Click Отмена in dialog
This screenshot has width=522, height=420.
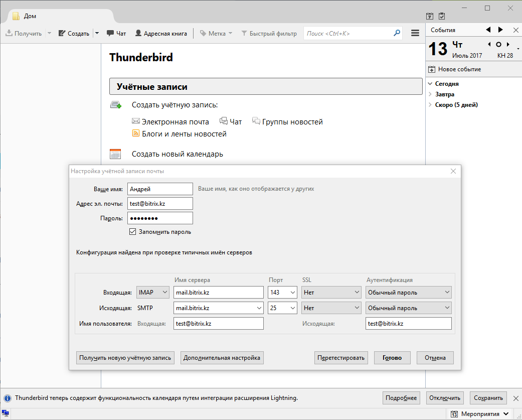coord(435,358)
